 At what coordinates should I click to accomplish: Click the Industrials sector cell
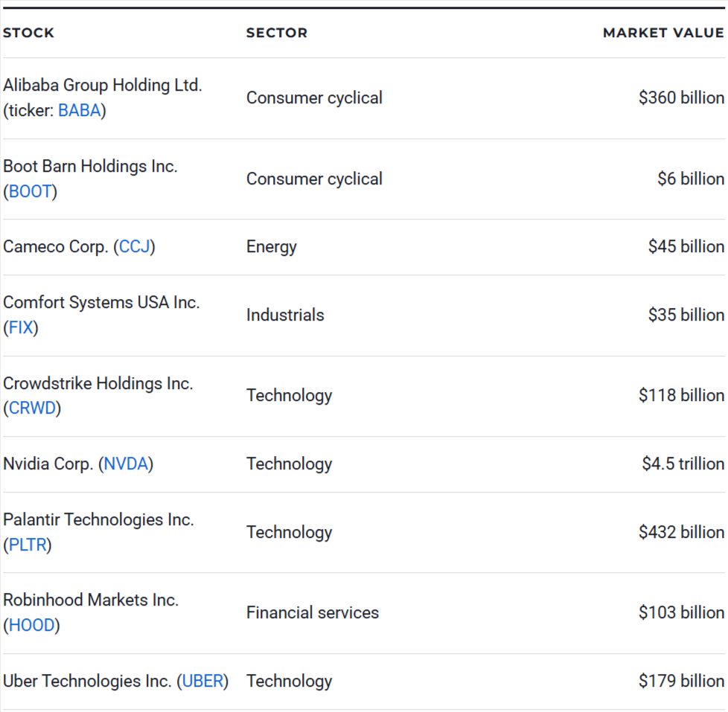[285, 315]
